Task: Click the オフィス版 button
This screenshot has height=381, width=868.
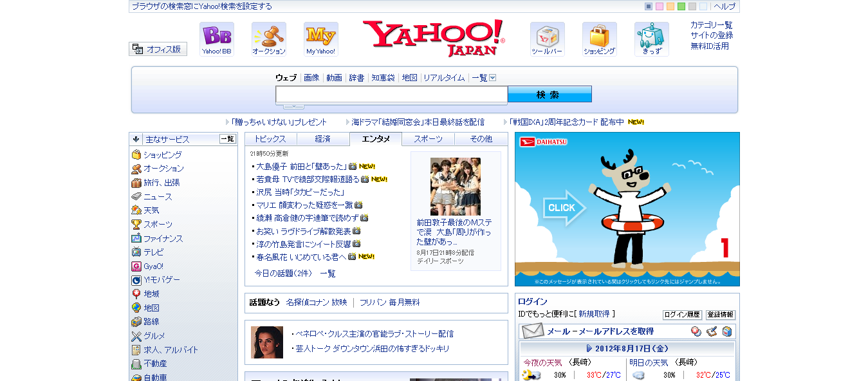Action: (x=158, y=49)
